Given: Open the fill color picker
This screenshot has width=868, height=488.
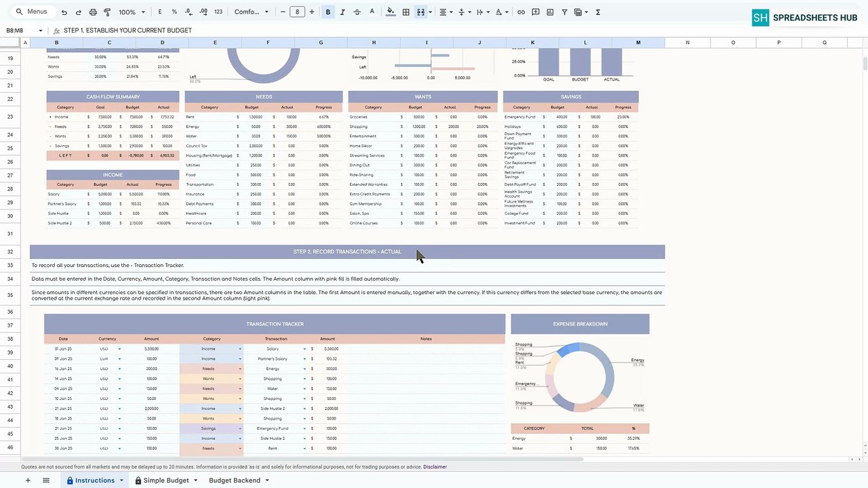Looking at the screenshot, I should click(391, 12).
